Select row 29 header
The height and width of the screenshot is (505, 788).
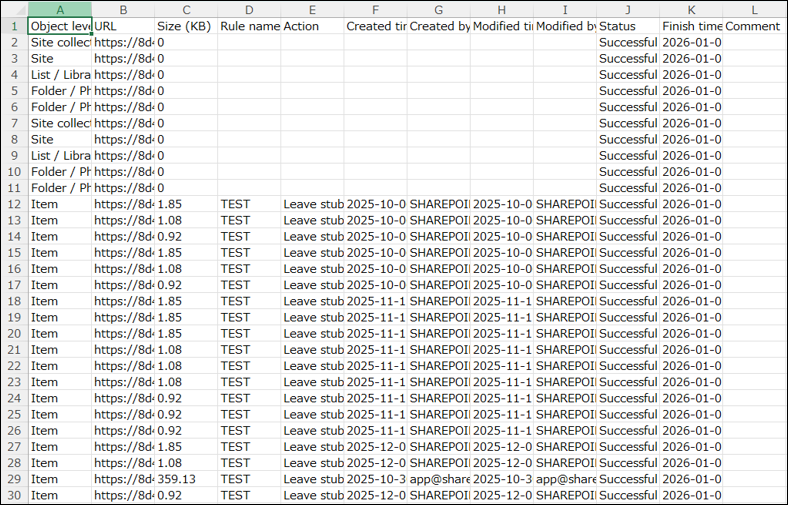coord(14,478)
